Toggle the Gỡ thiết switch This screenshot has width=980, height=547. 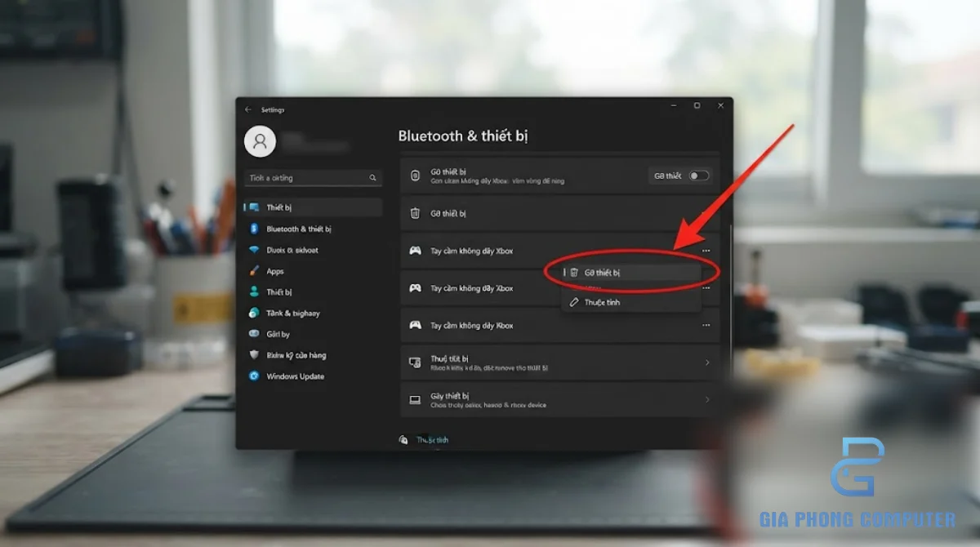pos(699,176)
